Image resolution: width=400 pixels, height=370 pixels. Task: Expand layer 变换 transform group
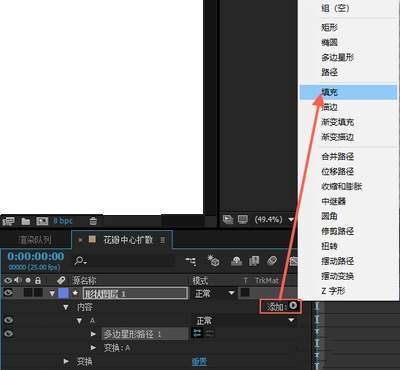pos(66,361)
